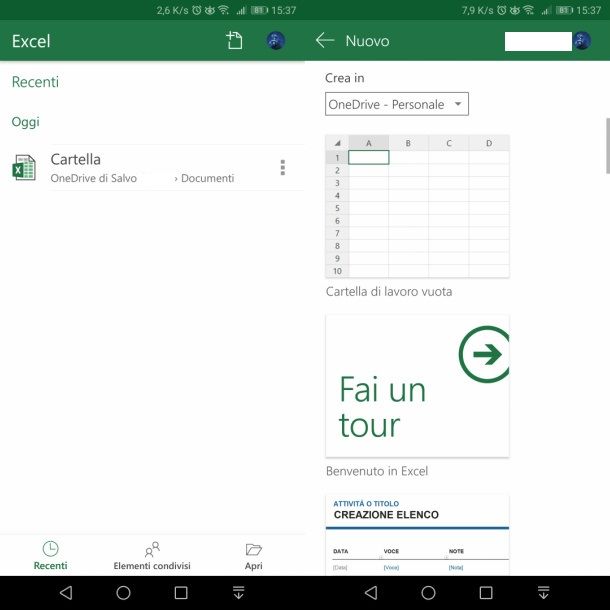Tap navigation bar hide arrow on left phone
This screenshot has height=610, width=610.
click(x=238, y=592)
